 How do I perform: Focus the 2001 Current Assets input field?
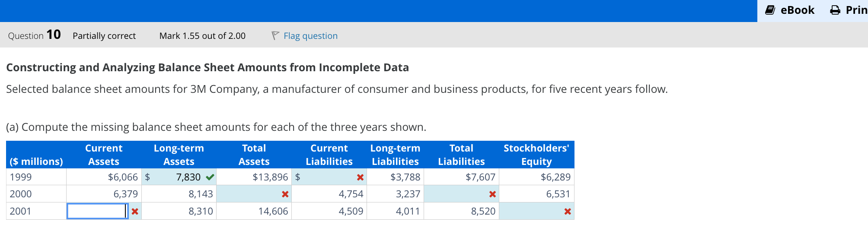96,211
